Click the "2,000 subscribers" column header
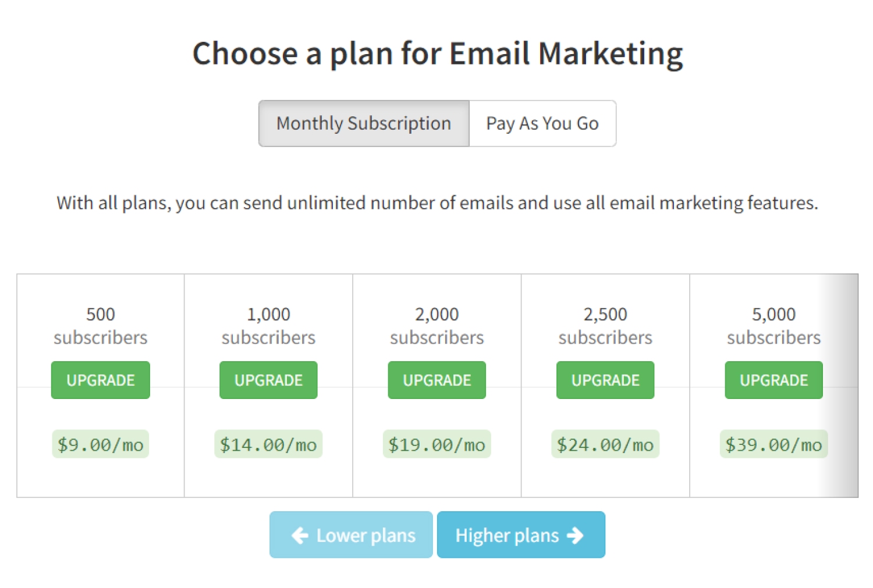The height and width of the screenshot is (588, 873). coord(436,326)
